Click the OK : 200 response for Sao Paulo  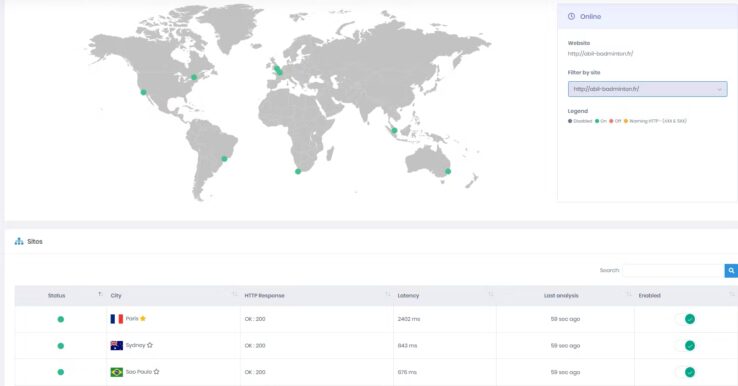tap(255, 372)
